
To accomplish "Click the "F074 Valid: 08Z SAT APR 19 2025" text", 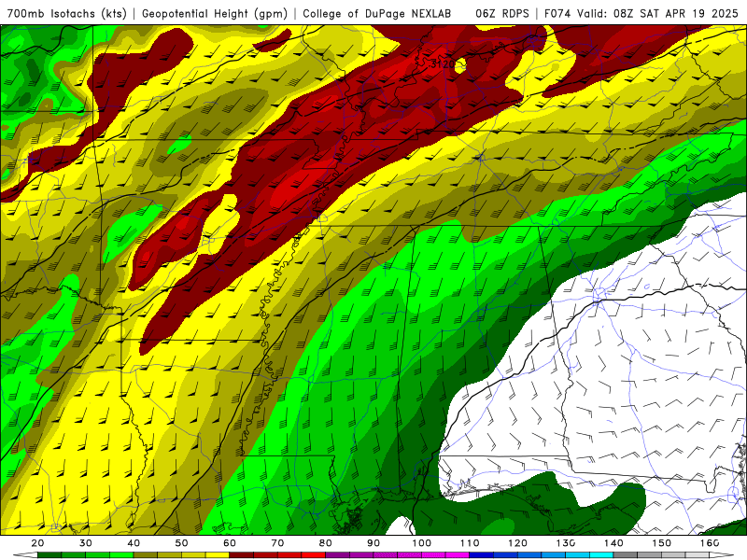I will (x=641, y=14).
